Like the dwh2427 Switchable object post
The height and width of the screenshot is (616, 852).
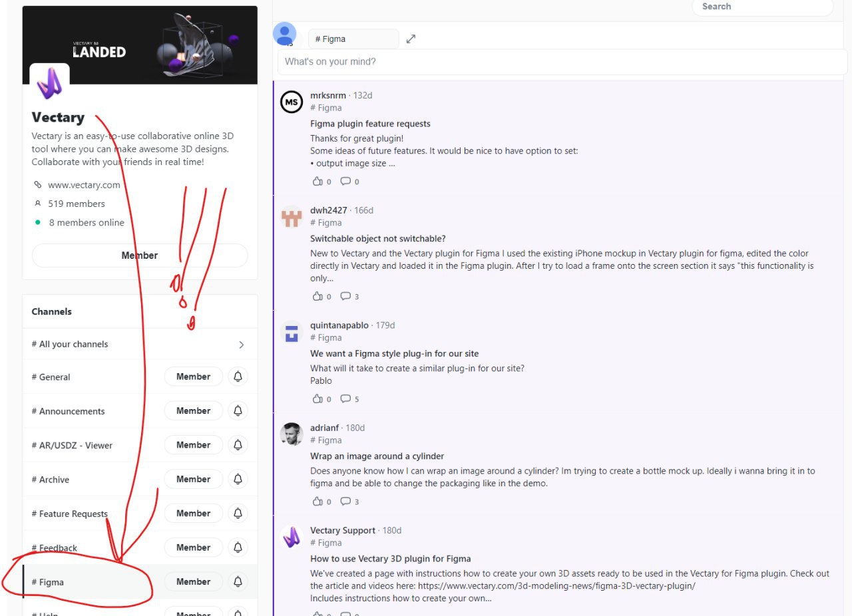[x=318, y=297]
